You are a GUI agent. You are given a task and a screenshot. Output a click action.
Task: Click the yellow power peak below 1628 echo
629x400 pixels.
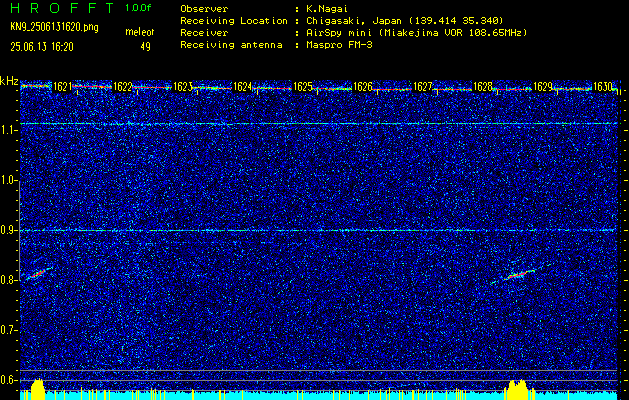[519, 389]
